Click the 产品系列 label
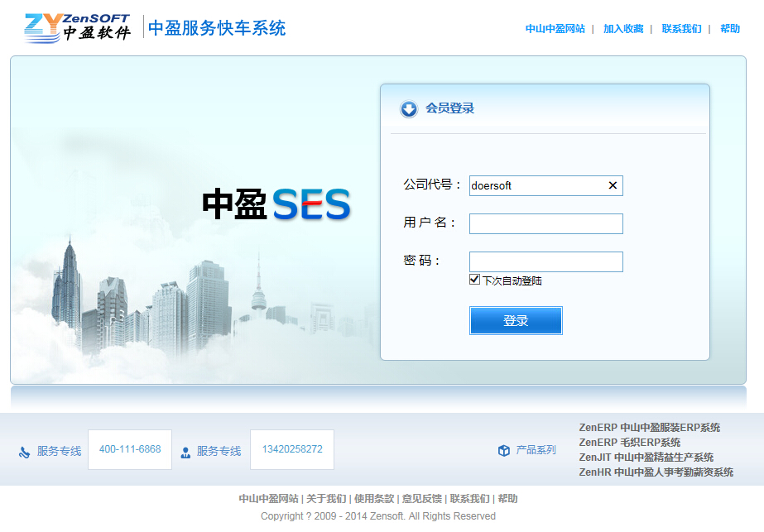Image resolution: width=764 pixels, height=532 pixels. [536, 449]
